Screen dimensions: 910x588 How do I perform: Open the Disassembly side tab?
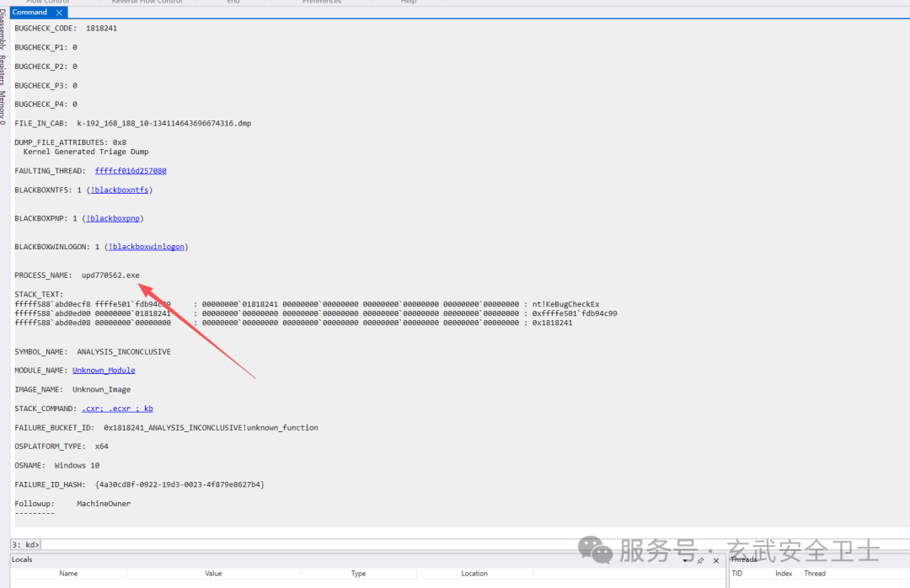pyautogui.click(x=4, y=32)
